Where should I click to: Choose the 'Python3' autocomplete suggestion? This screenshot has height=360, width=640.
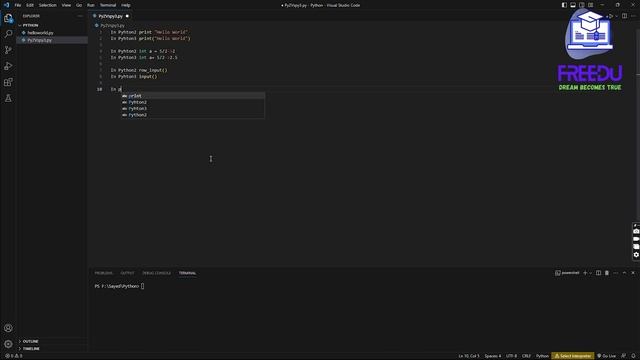pyautogui.click(x=193, y=109)
